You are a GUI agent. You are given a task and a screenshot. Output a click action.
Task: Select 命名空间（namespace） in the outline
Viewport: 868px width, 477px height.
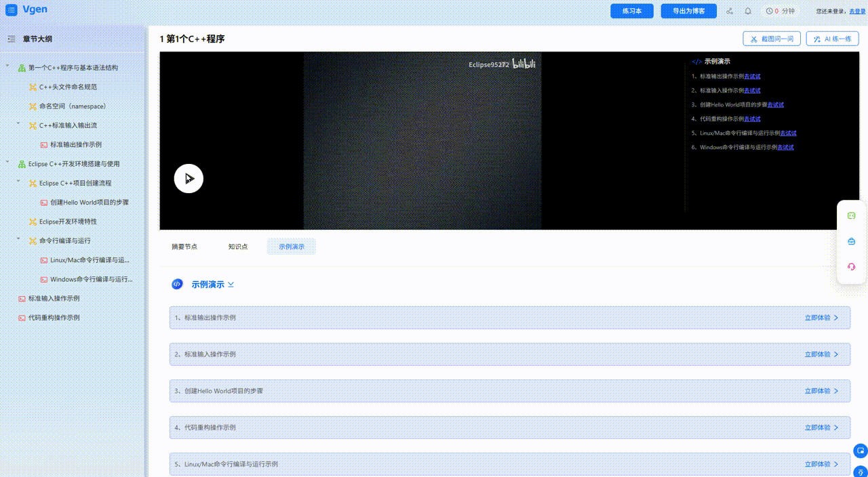click(73, 106)
